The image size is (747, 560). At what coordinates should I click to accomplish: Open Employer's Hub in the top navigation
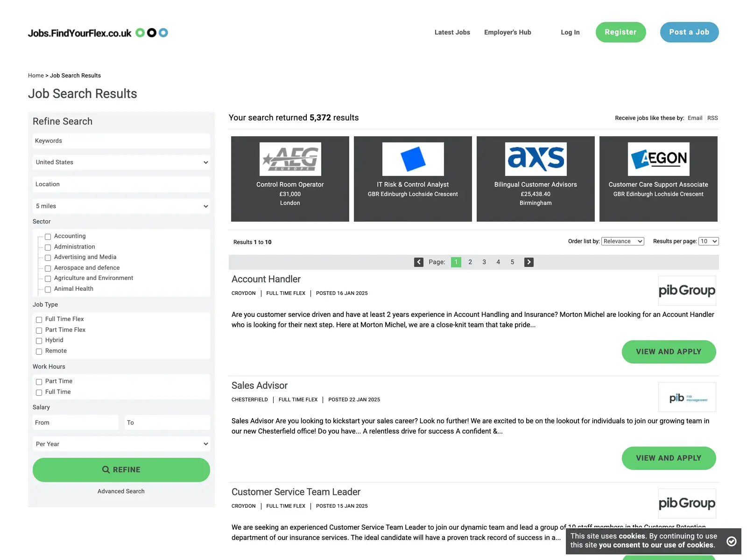pos(507,32)
